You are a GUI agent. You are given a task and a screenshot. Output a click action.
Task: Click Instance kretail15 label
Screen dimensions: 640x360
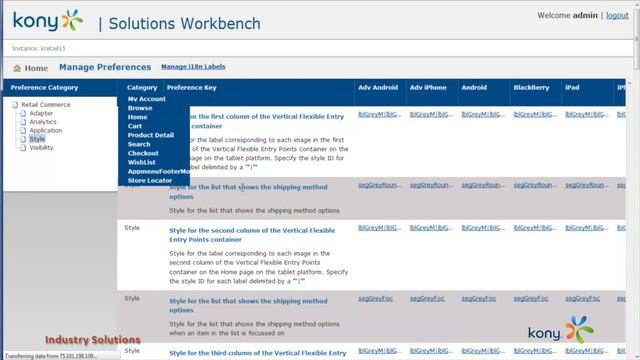[39, 48]
